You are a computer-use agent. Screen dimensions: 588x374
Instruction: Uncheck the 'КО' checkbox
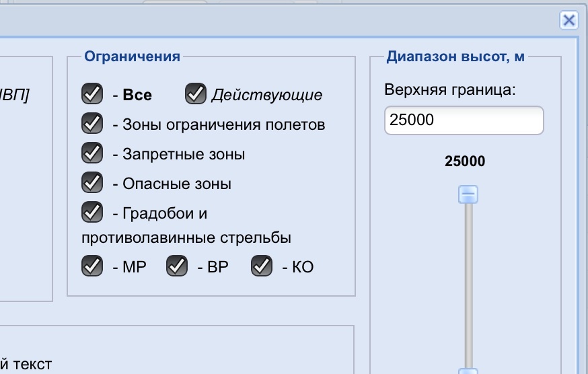[261, 266]
